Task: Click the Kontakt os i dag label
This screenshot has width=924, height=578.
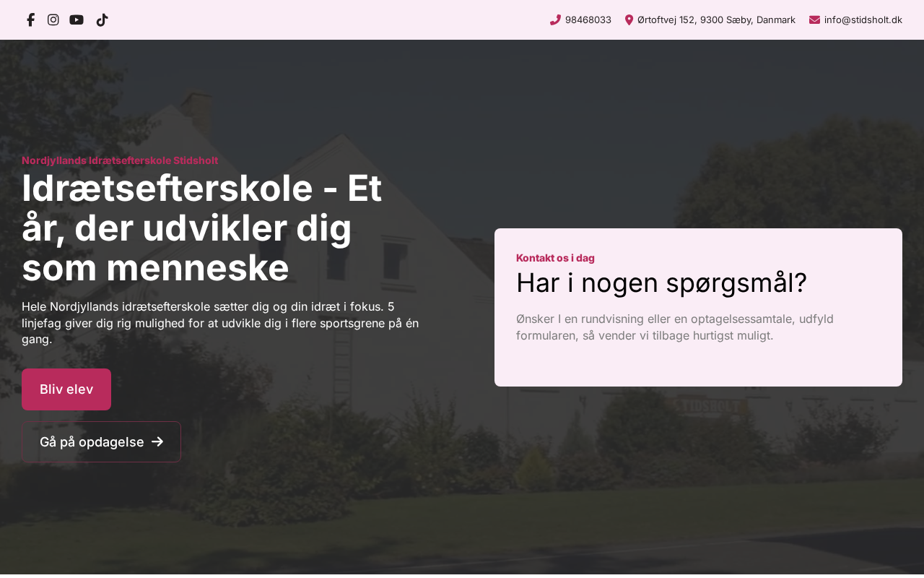Action: tap(555, 258)
